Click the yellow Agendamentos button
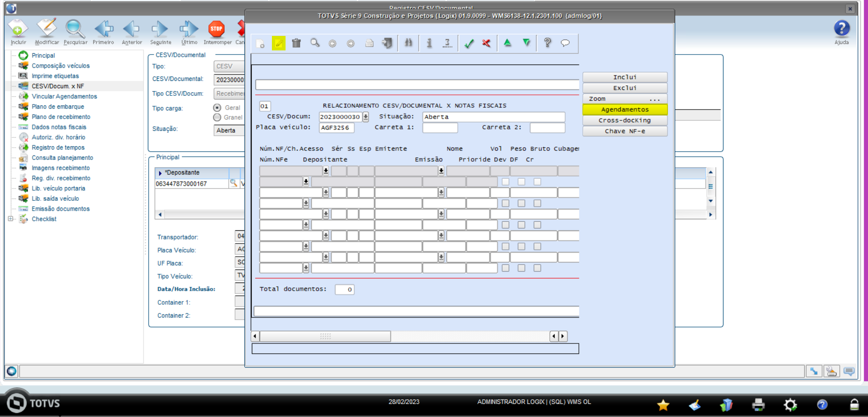The image size is (868, 417). (625, 109)
